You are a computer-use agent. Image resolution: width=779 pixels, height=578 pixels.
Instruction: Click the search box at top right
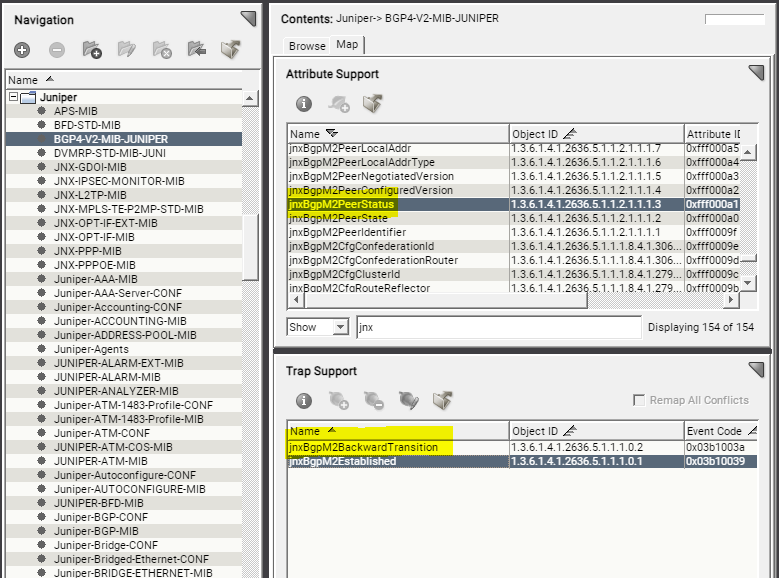point(734,19)
